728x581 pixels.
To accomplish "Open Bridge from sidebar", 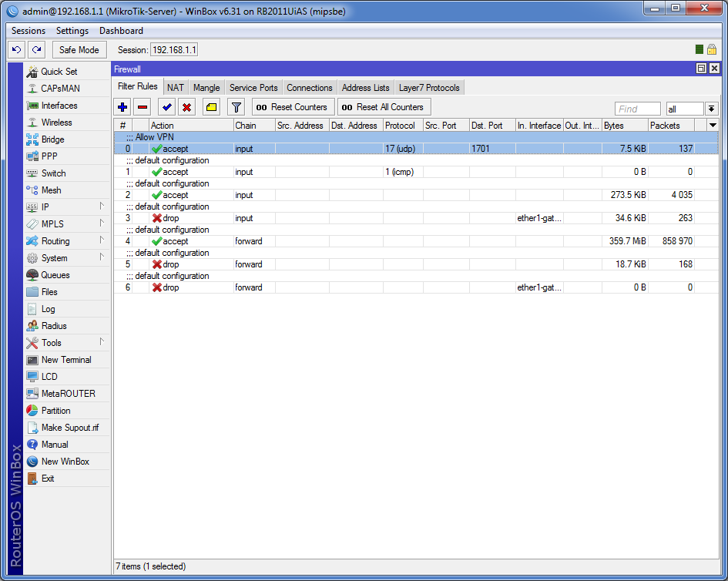I will click(x=67, y=139).
